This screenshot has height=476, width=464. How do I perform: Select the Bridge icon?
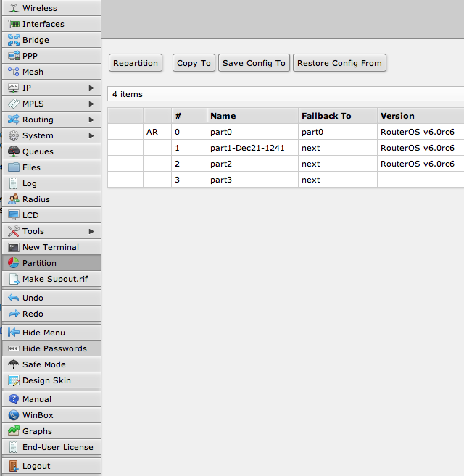point(14,40)
